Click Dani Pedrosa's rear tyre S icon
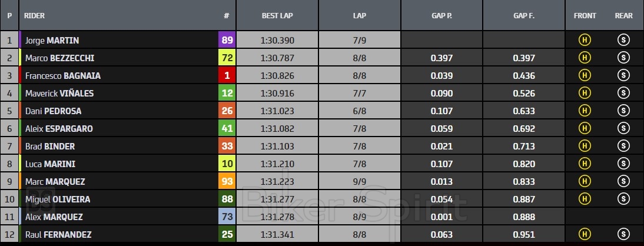Image resolution: width=644 pixels, height=246 pixels. [x=623, y=111]
